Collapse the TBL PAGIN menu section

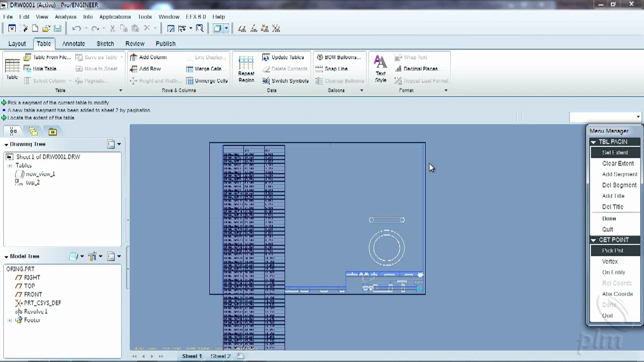(593, 142)
